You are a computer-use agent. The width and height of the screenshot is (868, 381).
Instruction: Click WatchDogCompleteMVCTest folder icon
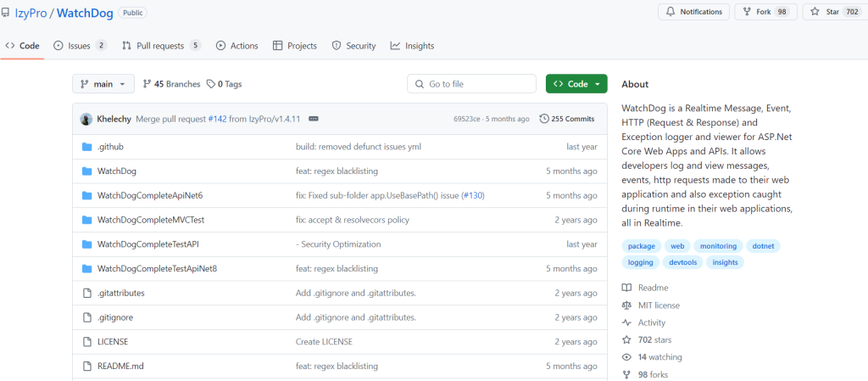click(x=86, y=220)
